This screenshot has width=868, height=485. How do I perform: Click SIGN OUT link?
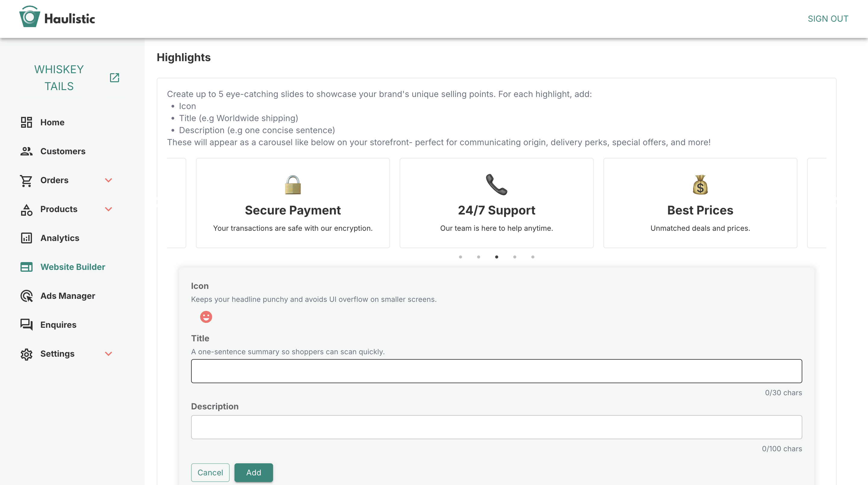pos(828,19)
